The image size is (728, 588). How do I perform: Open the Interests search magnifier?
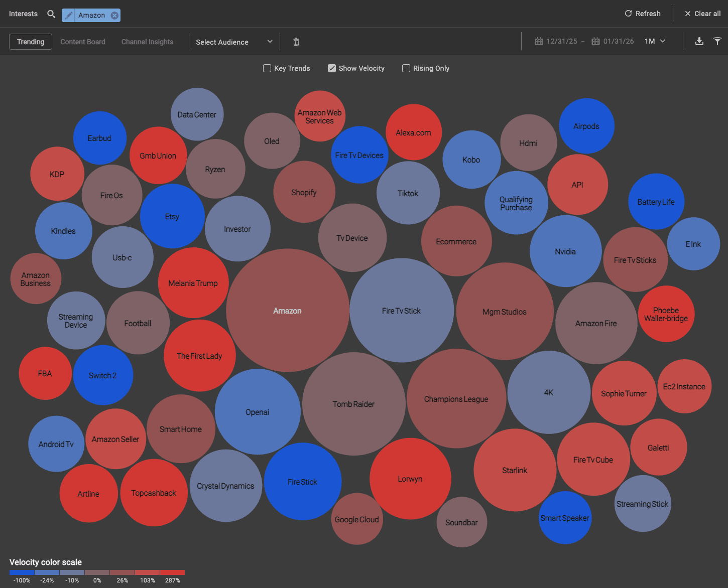point(51,14)
